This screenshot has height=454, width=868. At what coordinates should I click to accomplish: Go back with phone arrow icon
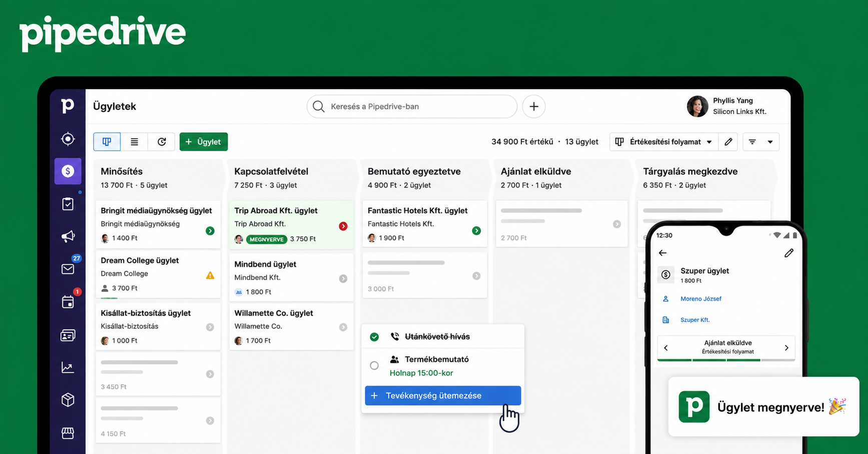pyautogui.click(x=663, y=253)
